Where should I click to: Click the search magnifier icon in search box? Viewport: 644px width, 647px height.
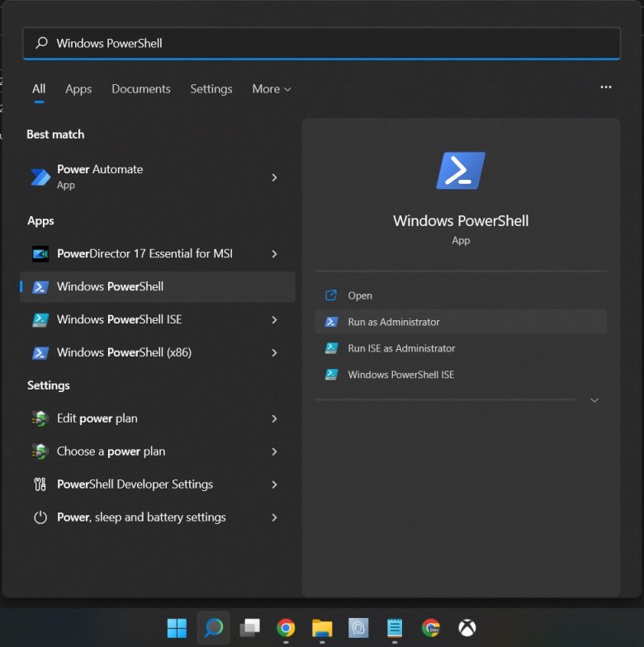[41, 43]
